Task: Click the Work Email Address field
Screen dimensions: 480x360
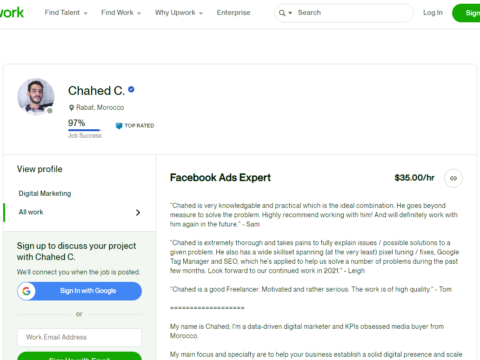Action: tap(79, 337)
